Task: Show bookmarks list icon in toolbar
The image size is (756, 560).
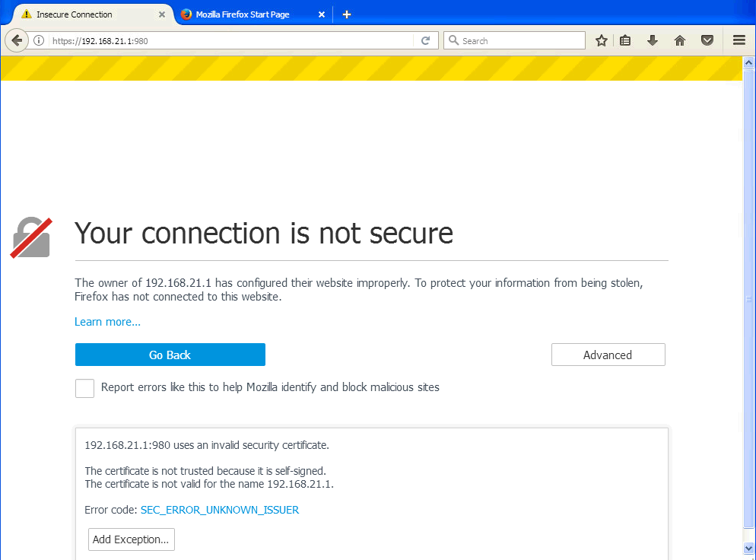Action: [x=625, y=41]
